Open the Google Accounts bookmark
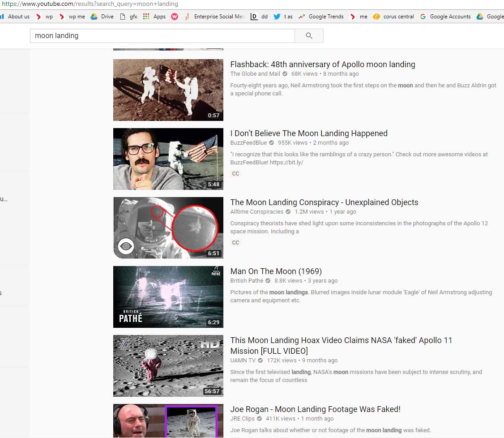This screenshot has width=504, height=438. (x=445, y=17)
